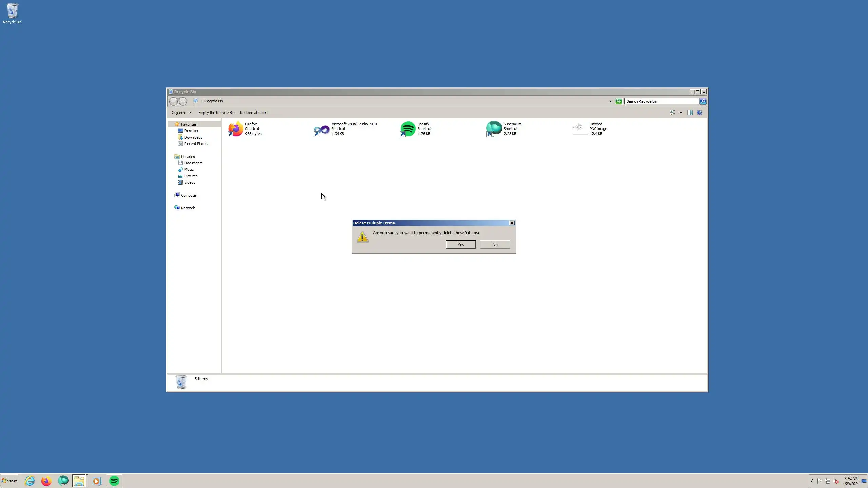
Task: Close the Delete Multiple Items dialog
Action: (512, 223)
